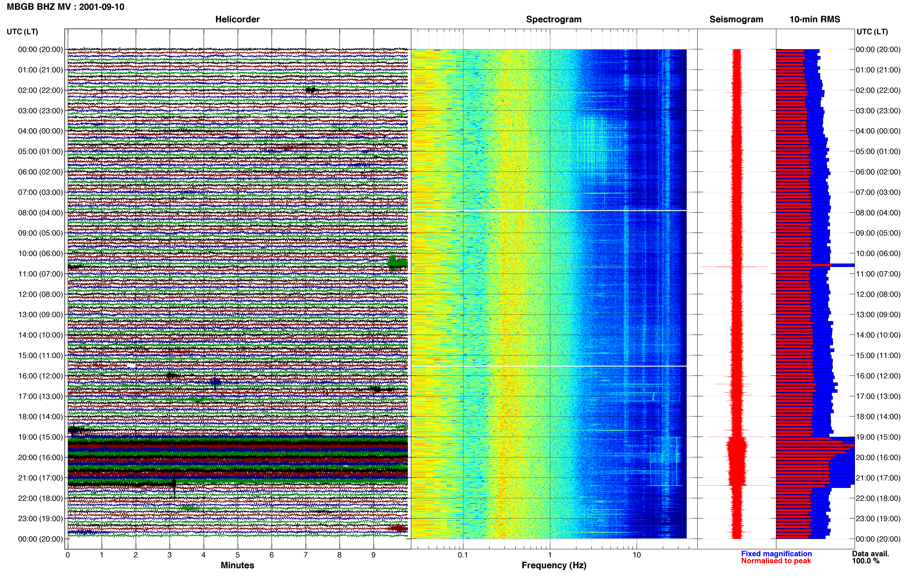Click the white data gap line at 08:00 in spectrogram
The image size is (924, 578).
point(549,211)
